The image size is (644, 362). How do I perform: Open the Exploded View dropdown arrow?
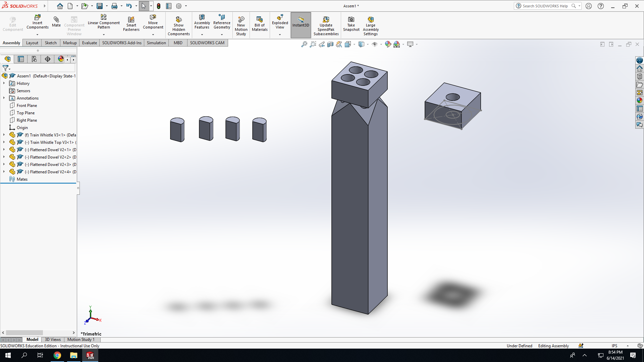tap(280, 35)
